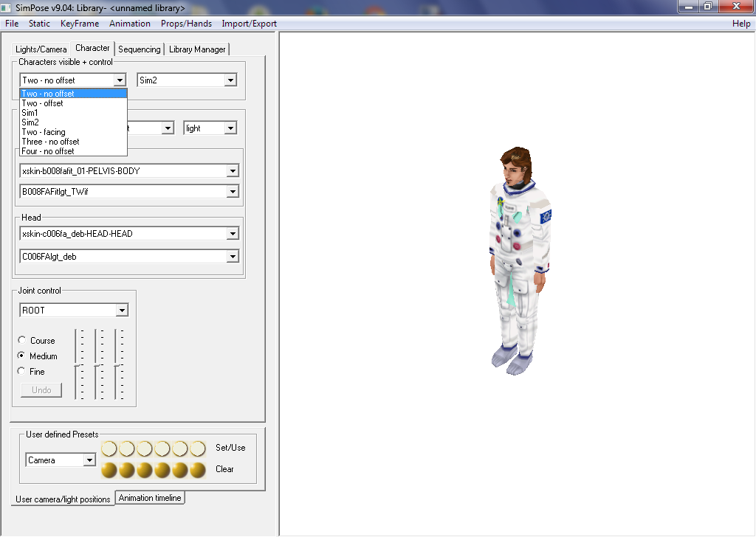Open the Camera presets dropdown
The width and height of the screenshot is (756, 537).
[x=89, y=460]
